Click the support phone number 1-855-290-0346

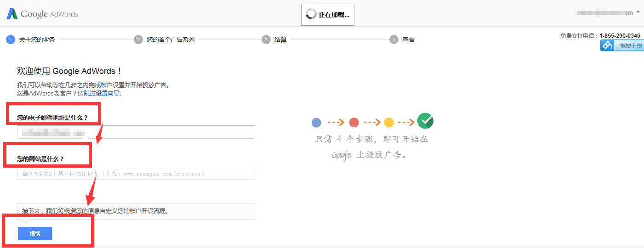pos(620,35)
